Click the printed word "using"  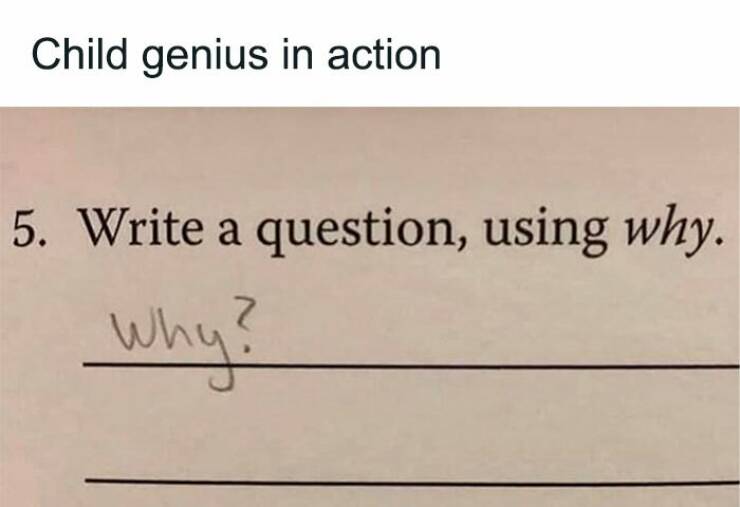(547, 232)
